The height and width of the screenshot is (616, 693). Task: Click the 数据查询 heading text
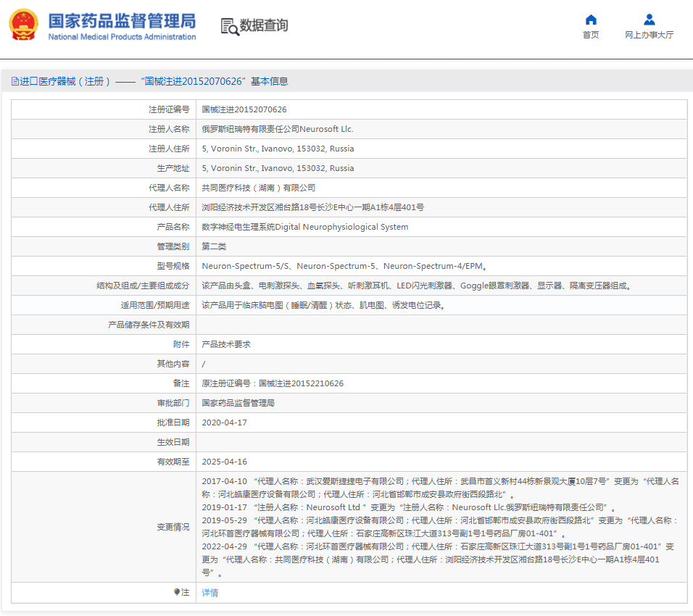click(x=264, y=26)
